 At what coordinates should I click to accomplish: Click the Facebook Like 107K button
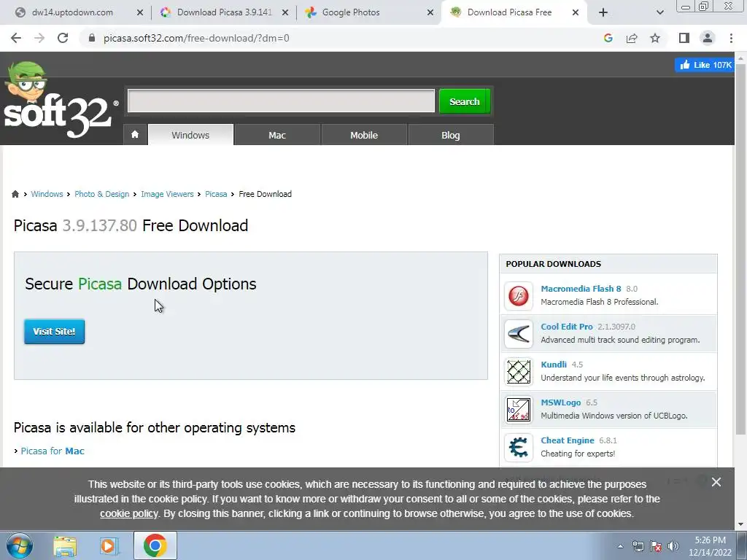pos(704,65)
